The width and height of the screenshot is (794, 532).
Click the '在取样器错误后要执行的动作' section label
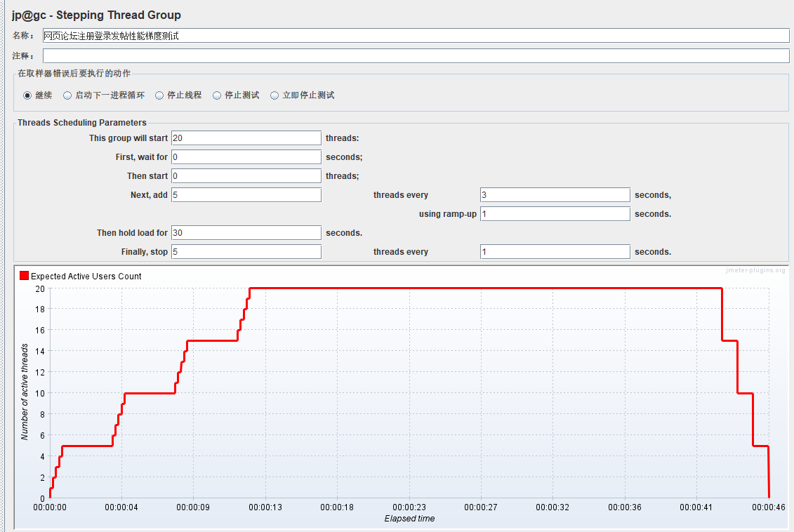pos(74,74)
